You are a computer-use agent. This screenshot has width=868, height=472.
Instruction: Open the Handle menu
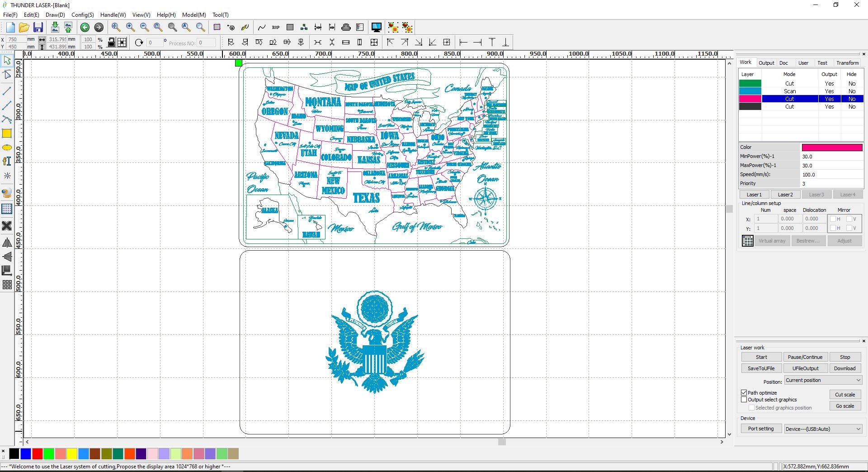pos(113,15)
